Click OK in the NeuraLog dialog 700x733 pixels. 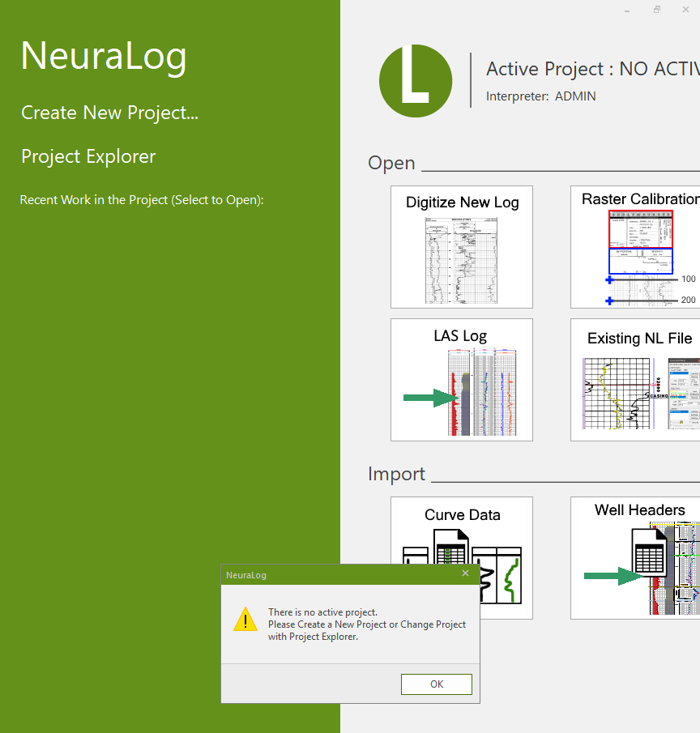(436, 684)
